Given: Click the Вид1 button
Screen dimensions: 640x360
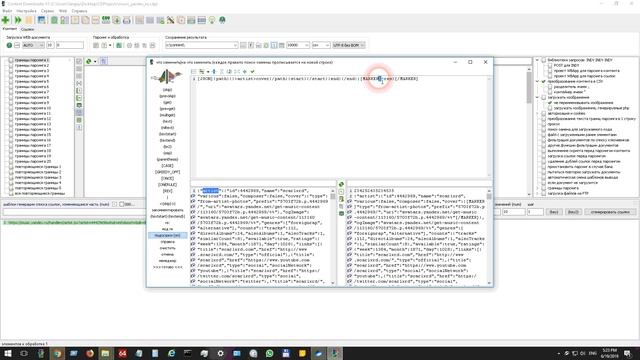Looking at the screenshot, I should 554,212.
